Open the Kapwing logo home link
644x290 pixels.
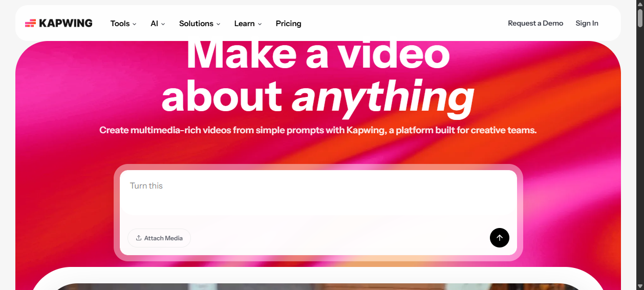coord(59,23)
